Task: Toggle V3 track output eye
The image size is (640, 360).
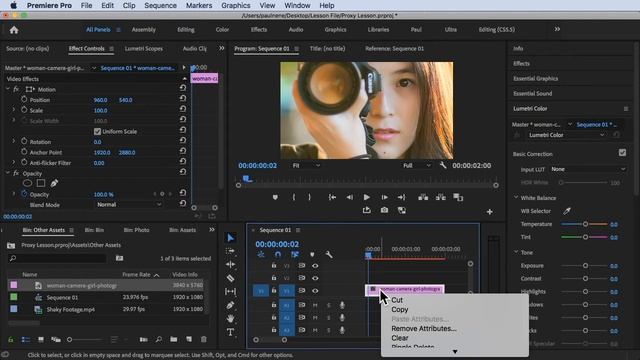Action: point(315,266)
